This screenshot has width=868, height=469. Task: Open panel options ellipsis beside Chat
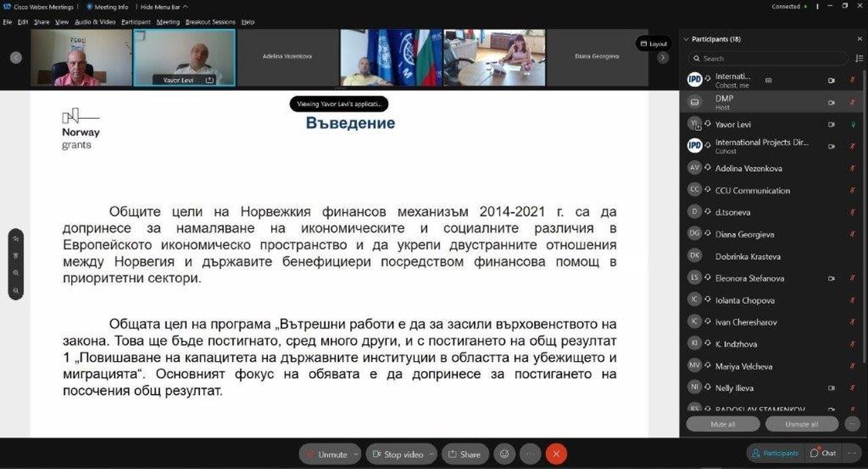tap(853, 453)
